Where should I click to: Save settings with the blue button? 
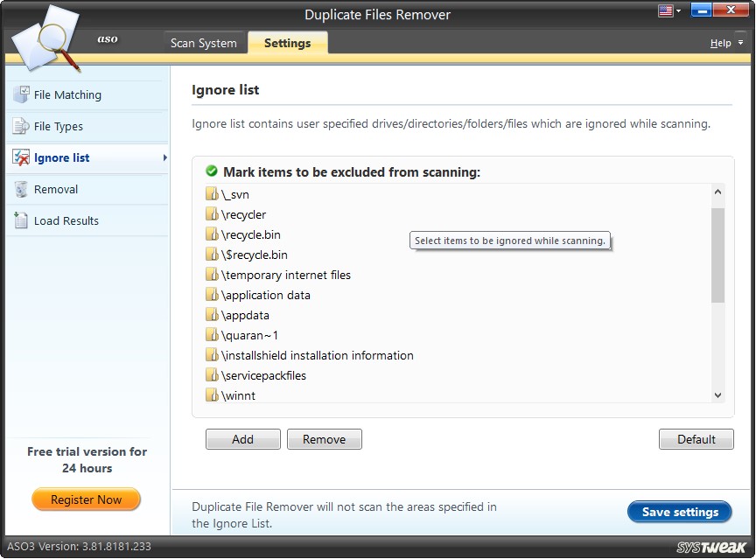click(680, 512)
